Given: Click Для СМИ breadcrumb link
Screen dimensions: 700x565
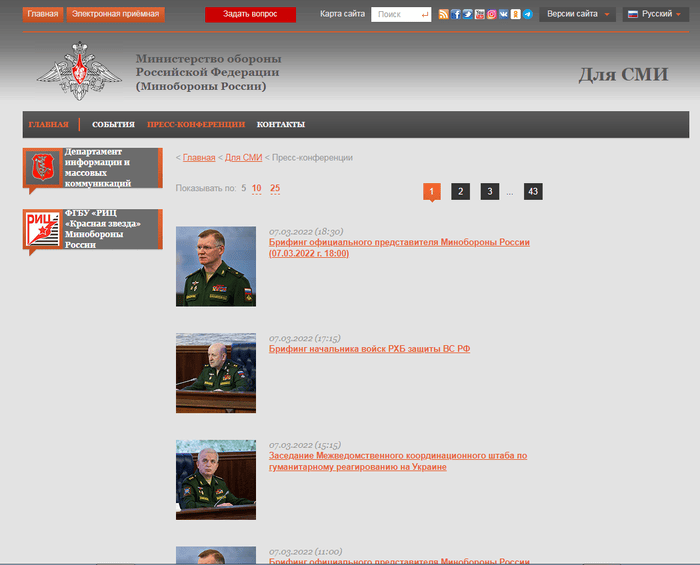Looking at the screenshot, I should coord(243,158).
